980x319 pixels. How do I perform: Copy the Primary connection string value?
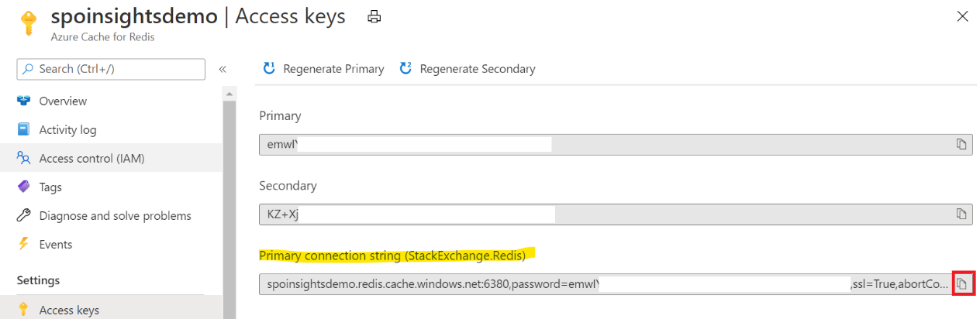pos(961,284)
